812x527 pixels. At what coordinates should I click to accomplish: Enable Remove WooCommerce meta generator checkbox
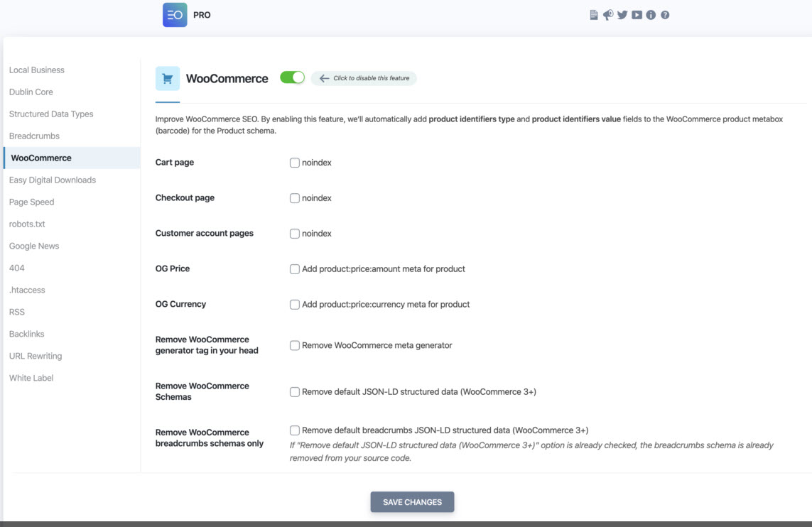pyautogui.click(x=295, y=346)
